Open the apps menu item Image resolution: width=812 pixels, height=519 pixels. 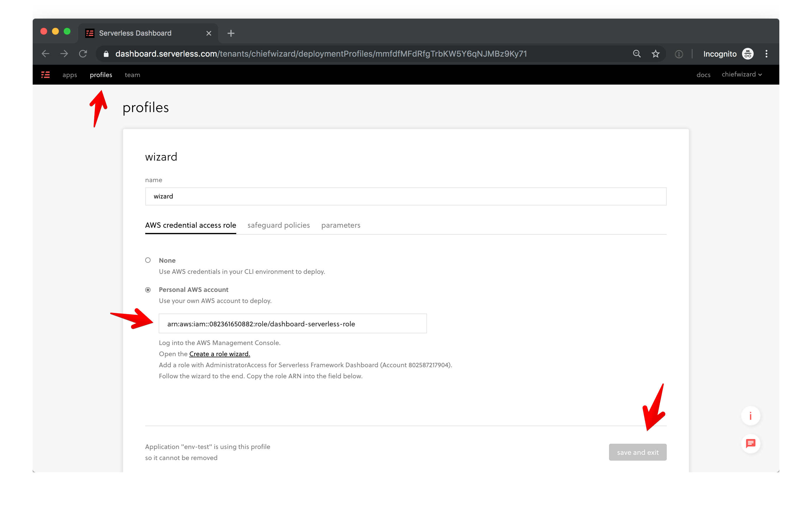point(69,75)
